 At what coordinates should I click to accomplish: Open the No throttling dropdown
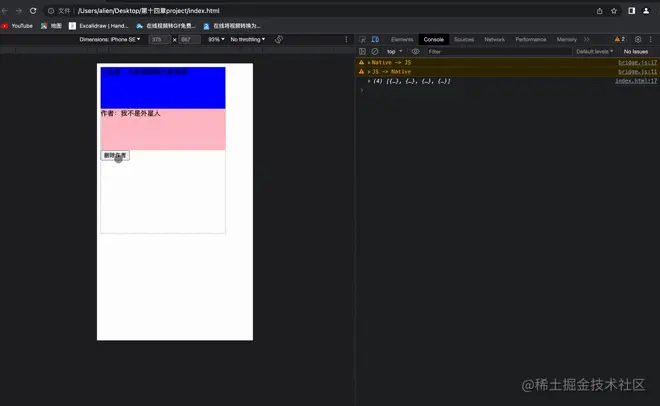pyautogui.click(x=248, y=40)
